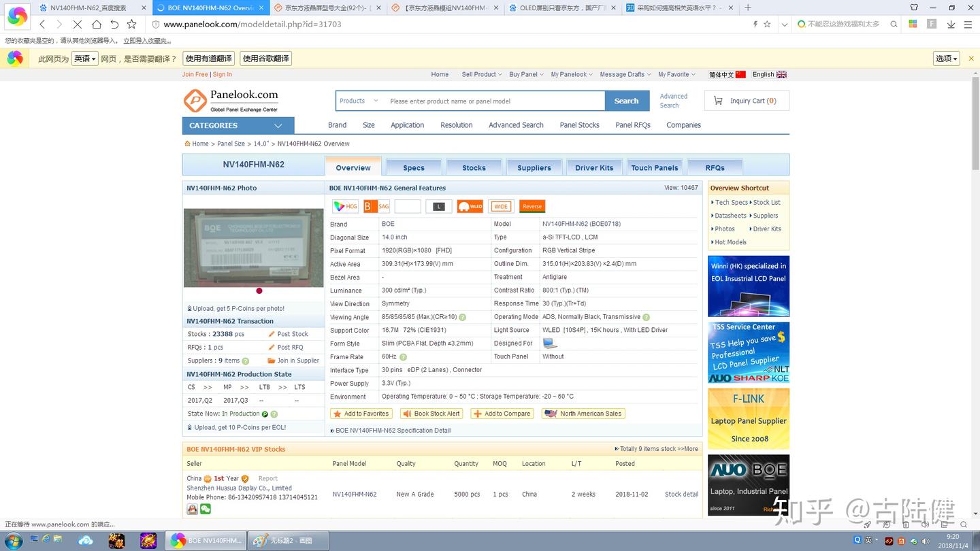Open the 选项 dropdown on the translate bar

click(947, 59)
